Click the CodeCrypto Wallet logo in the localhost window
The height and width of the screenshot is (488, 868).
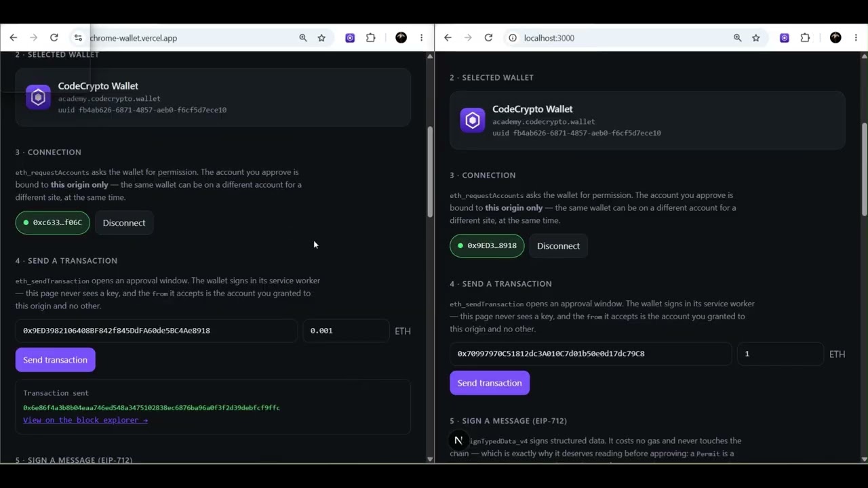pyautogui.click(x=473, y=121)
